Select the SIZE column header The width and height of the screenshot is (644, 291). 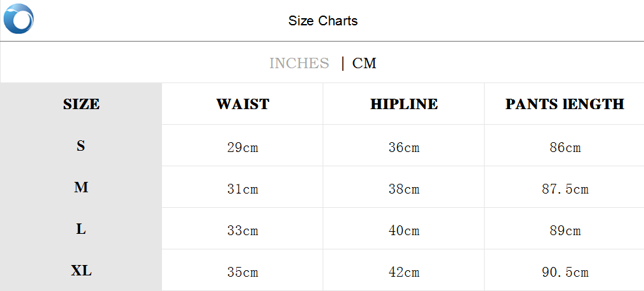pos(81,104)
